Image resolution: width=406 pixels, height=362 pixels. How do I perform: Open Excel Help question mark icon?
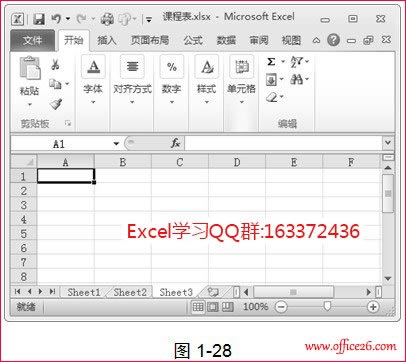(333, 40)
